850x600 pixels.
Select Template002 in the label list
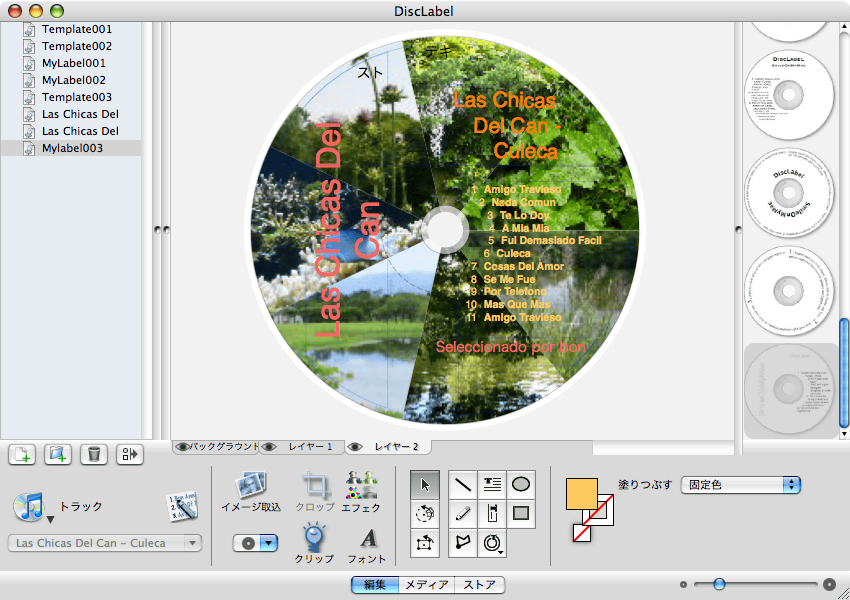(70, 46)
